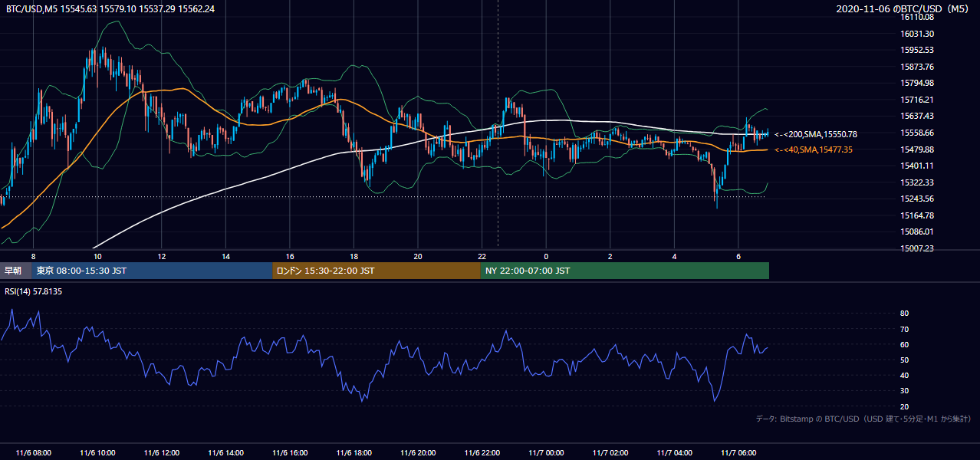
Task: Click the 2020-11-06 BTC/USD (M5) title
Action: pyautogui.click(x=904, y=8)
